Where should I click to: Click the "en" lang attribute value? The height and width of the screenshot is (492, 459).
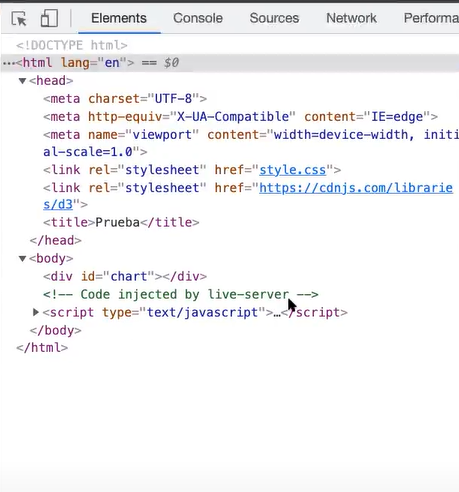pyautogui.click(x=112, y=63)
